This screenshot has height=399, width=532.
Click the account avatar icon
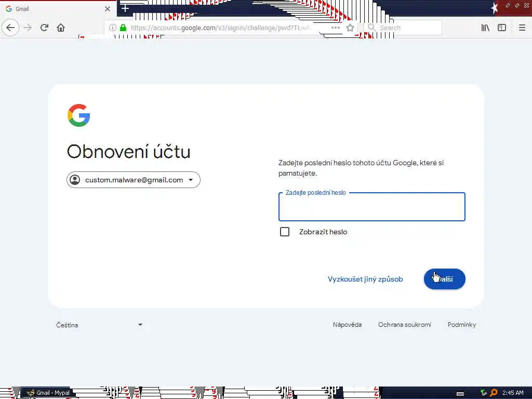75,180
